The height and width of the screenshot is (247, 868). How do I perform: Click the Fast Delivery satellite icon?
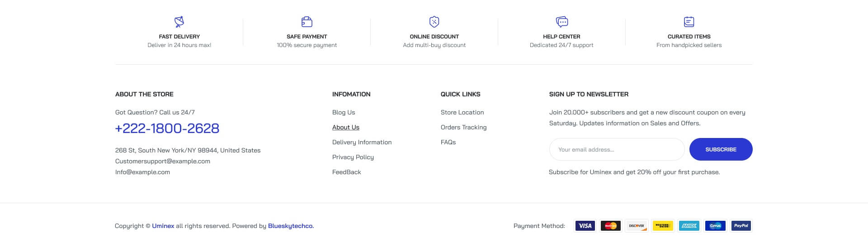click(x=179, y=22)
